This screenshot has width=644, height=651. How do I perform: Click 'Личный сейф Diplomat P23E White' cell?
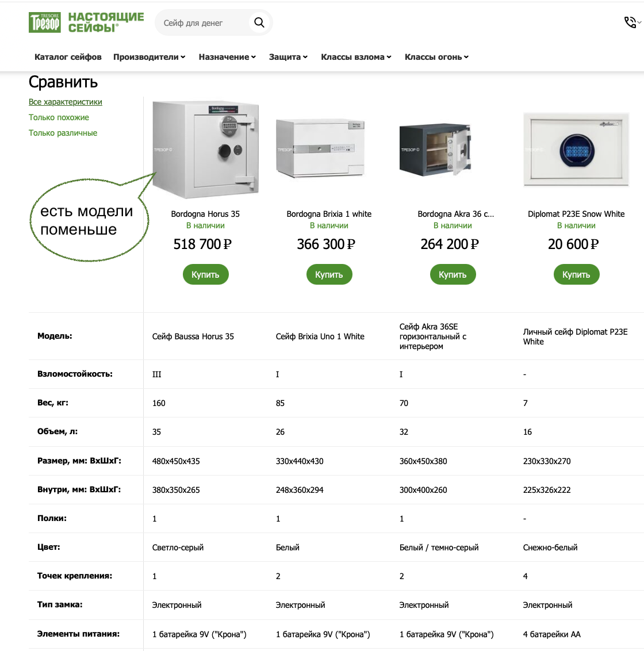coord(575,336)
